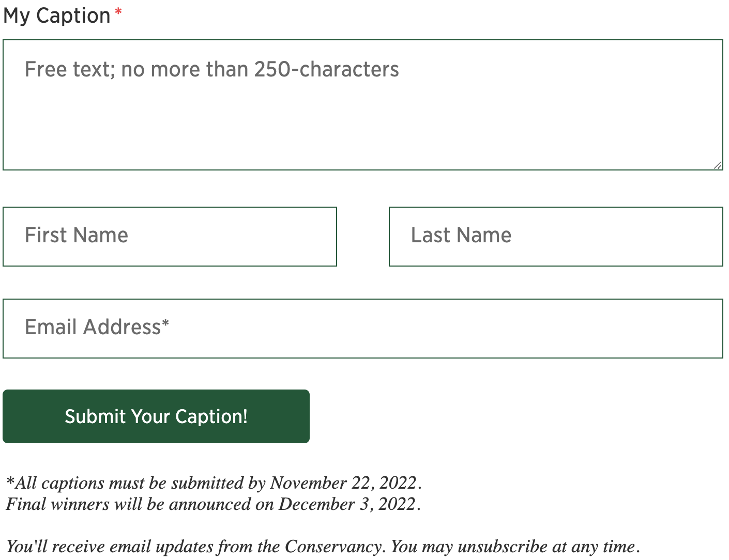Click the word "unsubscribe" in the footer
The width and height of the screenshot is (729, 560).
click(x=503, y=547)
